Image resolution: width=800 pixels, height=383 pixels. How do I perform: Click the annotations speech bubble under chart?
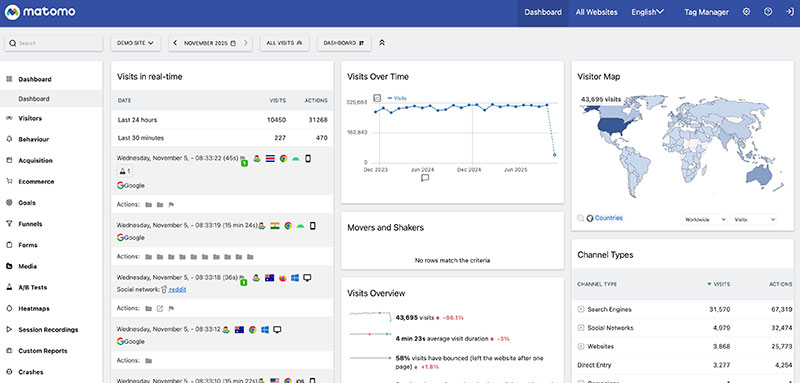[425, 178]
